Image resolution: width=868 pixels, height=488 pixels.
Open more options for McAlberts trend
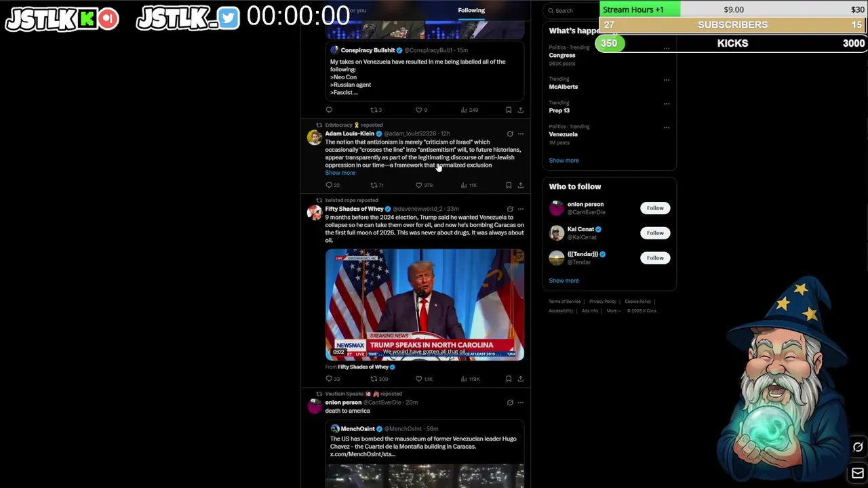pos(667,80)
